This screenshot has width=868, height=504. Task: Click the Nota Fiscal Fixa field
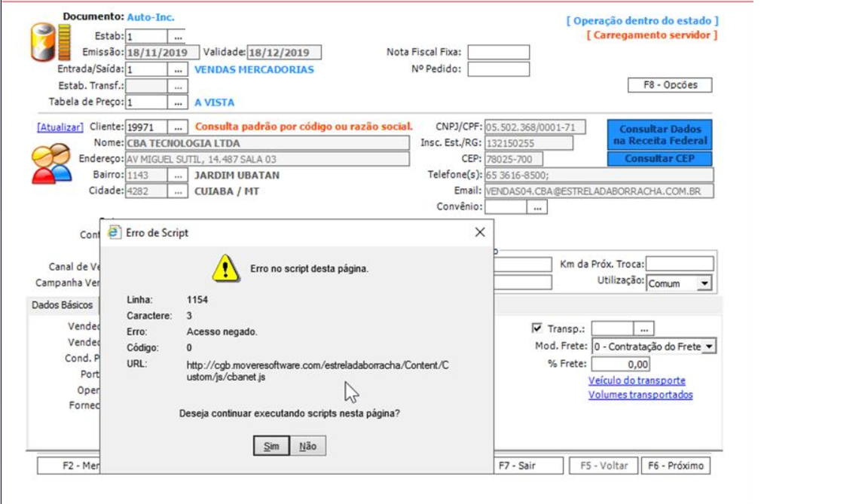click(499, 53)
